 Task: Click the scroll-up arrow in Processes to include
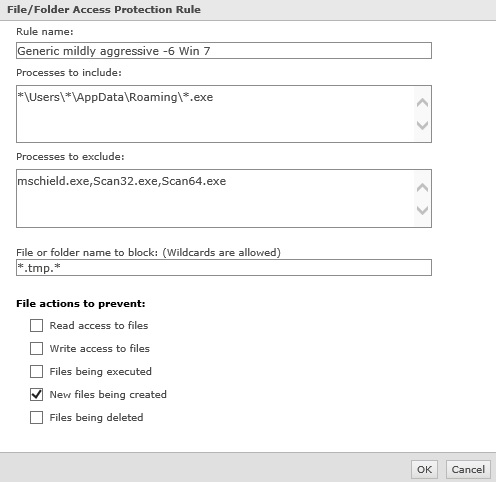(x=422, y=102)
